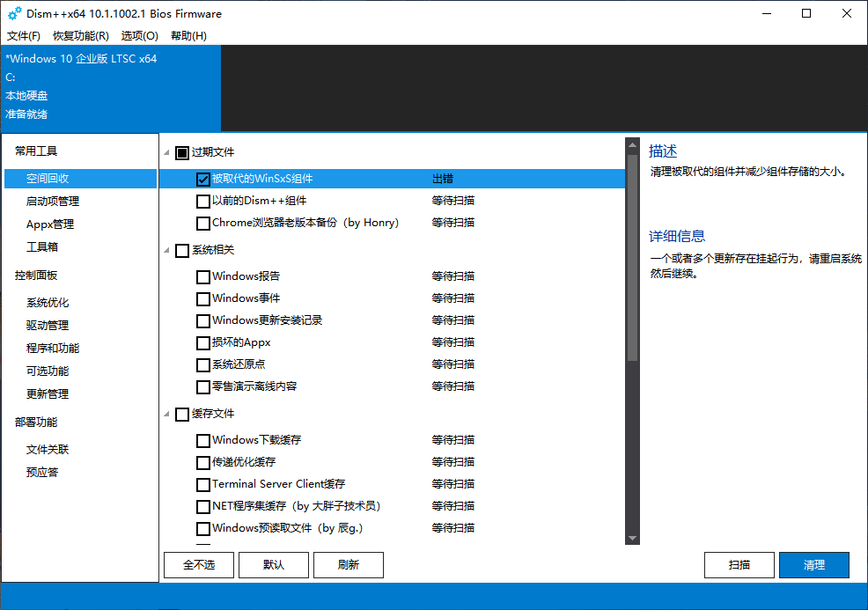Check 零售演示离线内容 checkbox
This screenshot has width=868, height=610.
tap(203, 387)
